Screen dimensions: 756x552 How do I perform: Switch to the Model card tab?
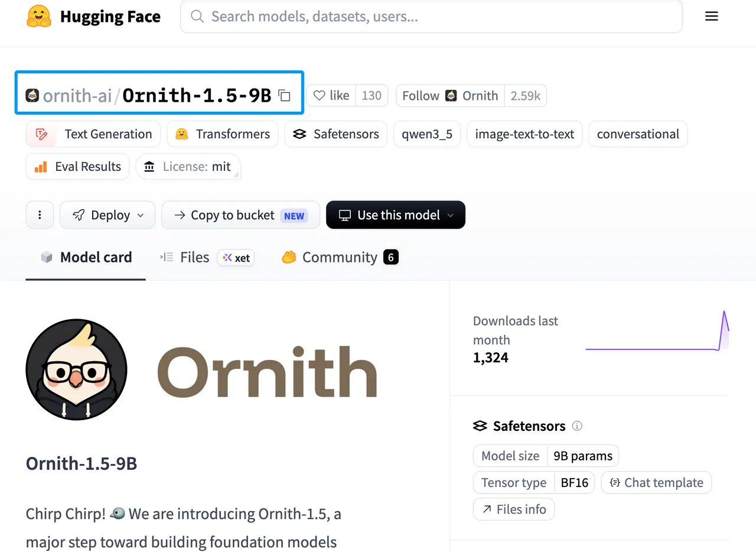tap(86, 257)
